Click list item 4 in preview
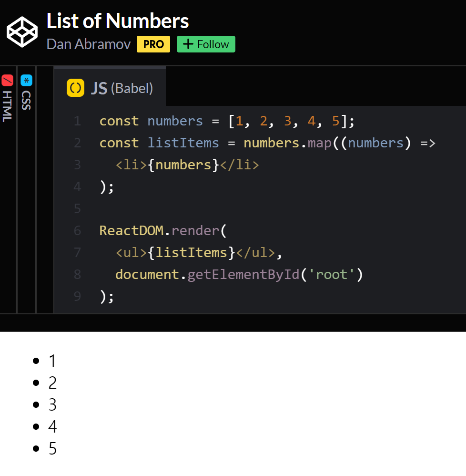The width and height of the screenshot is (466, 476). coord(52,426)
